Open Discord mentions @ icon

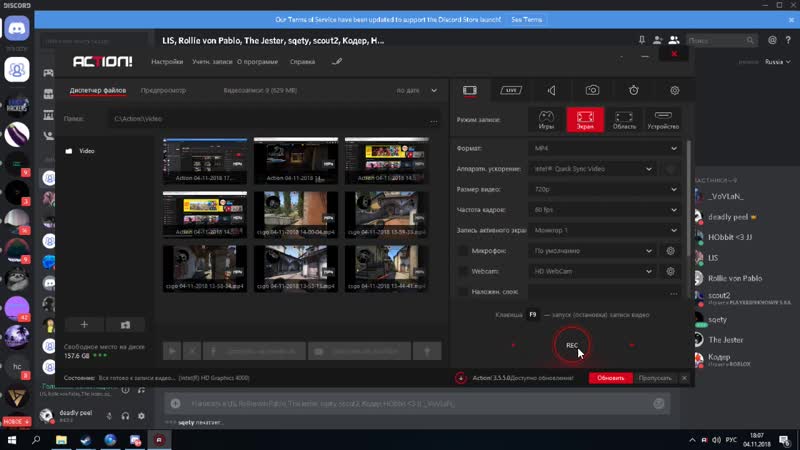point(772,40)
